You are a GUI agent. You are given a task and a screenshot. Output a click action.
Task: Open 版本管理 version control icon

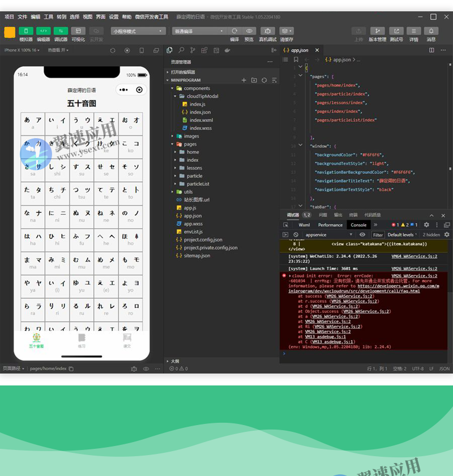click(x=377, y=31)
